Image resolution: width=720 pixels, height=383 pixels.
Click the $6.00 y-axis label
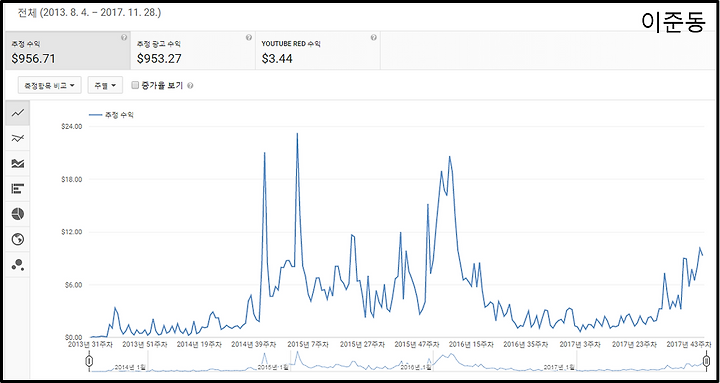73,285
